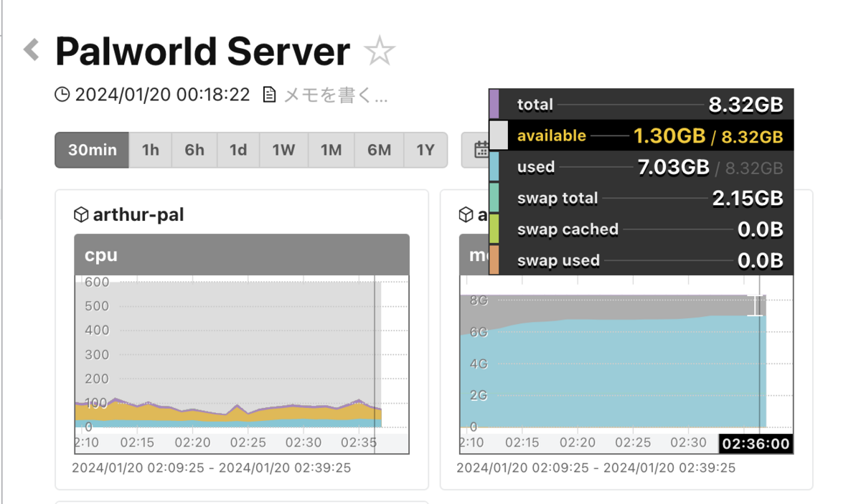
Task: Click the 2024/01/20 00:18:22 timestamp
Action: coord(162,95)
